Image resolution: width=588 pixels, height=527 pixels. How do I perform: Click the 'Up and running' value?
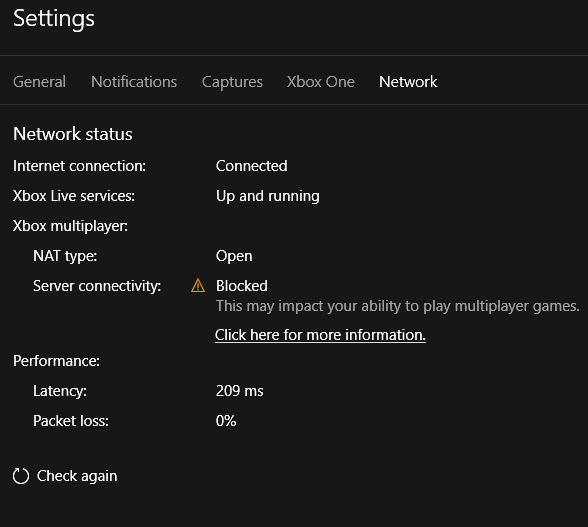click(x=268, y=196)
